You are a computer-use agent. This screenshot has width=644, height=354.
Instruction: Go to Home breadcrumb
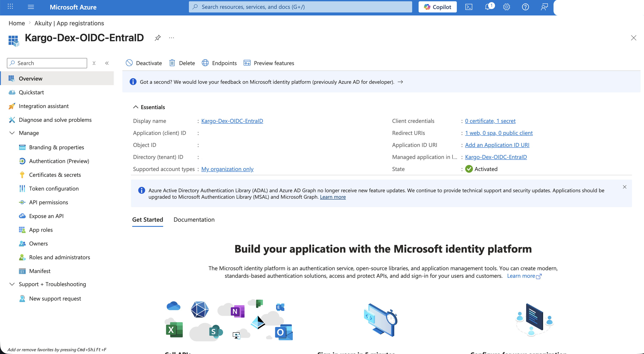(x=17, y=23)
